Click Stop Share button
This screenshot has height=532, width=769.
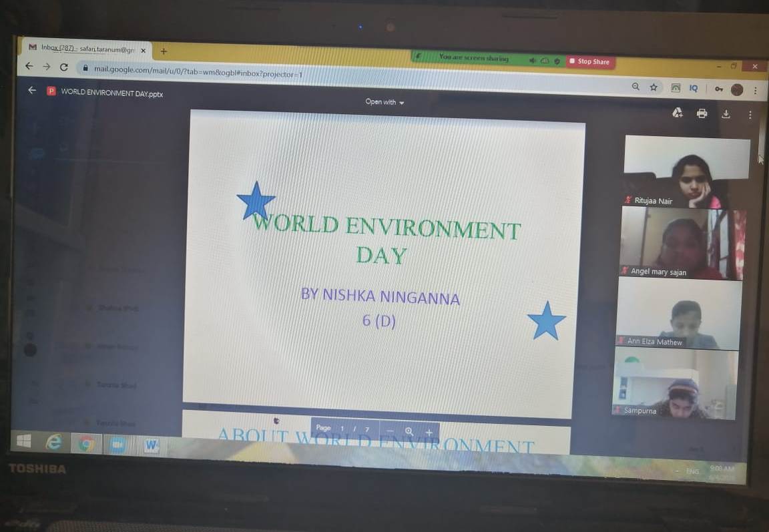(591, 61)
